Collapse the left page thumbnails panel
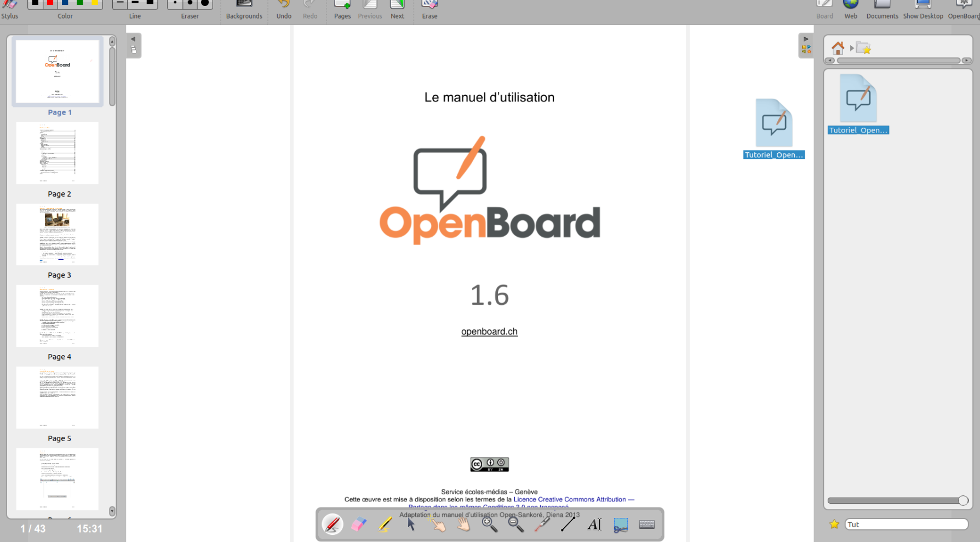 [x=134, y=45]
